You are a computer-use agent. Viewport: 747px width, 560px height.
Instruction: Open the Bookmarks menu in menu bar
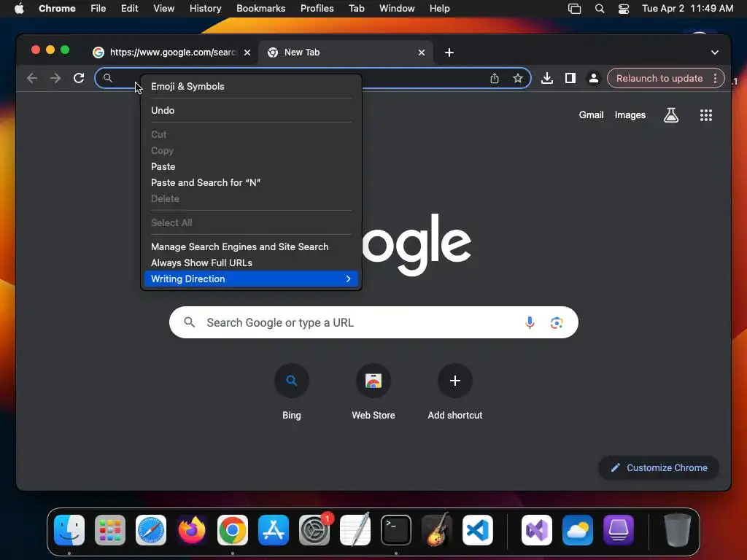coord(260,9)
